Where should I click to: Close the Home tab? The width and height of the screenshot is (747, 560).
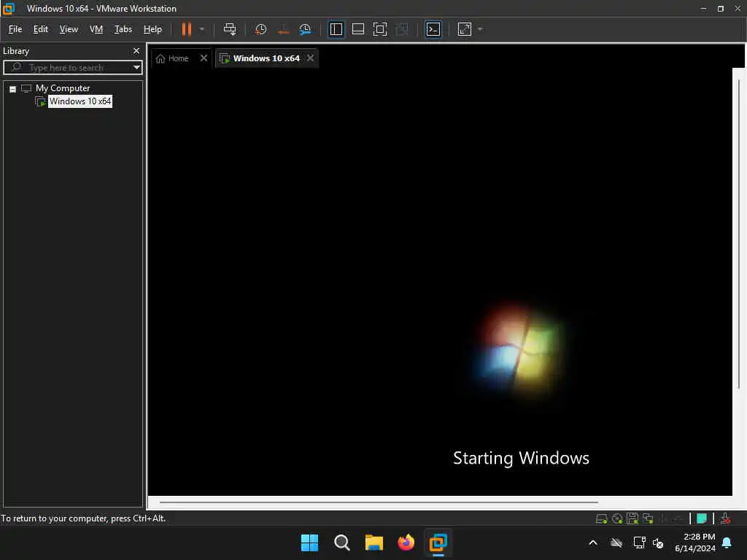[x=204, y=58]
